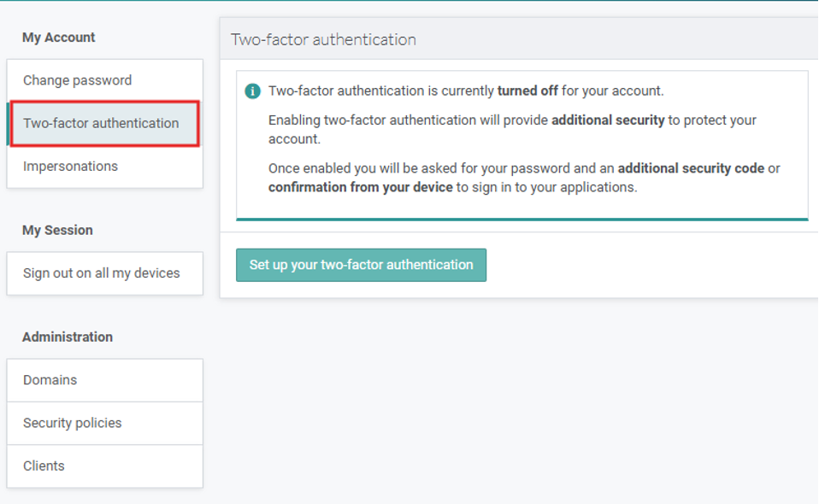Click "confirmation from your device" bold text
Viewport: 819px width, 504px height.
click(x=360, y=187)
